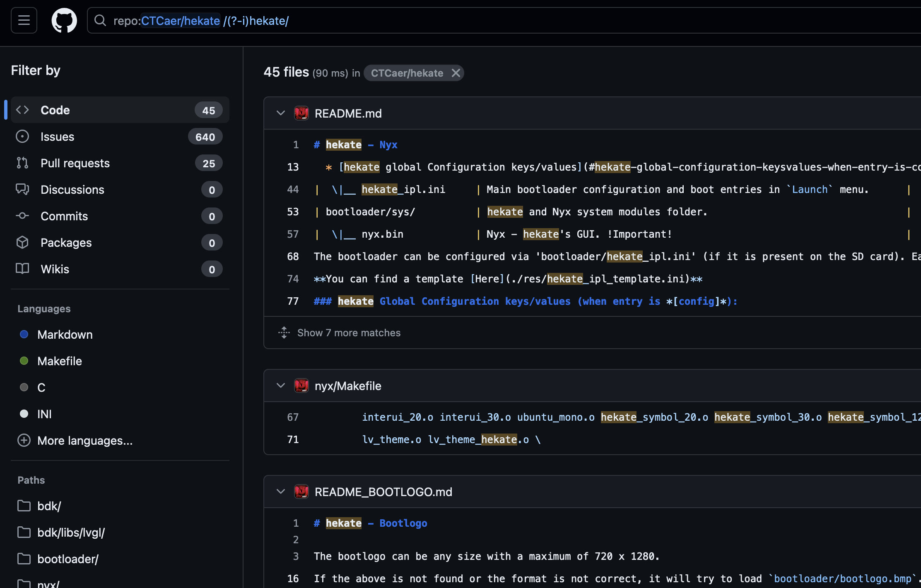Viewport: 921px width, 588px height.
Task: Open the nyx/Makefile file link
Action: click(348, 386)
